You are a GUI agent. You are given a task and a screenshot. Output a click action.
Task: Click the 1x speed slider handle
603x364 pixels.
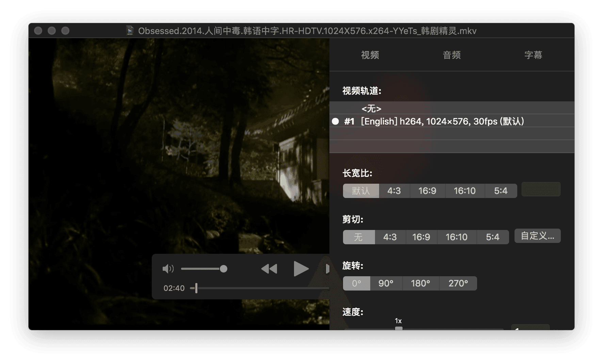[399, 328]
